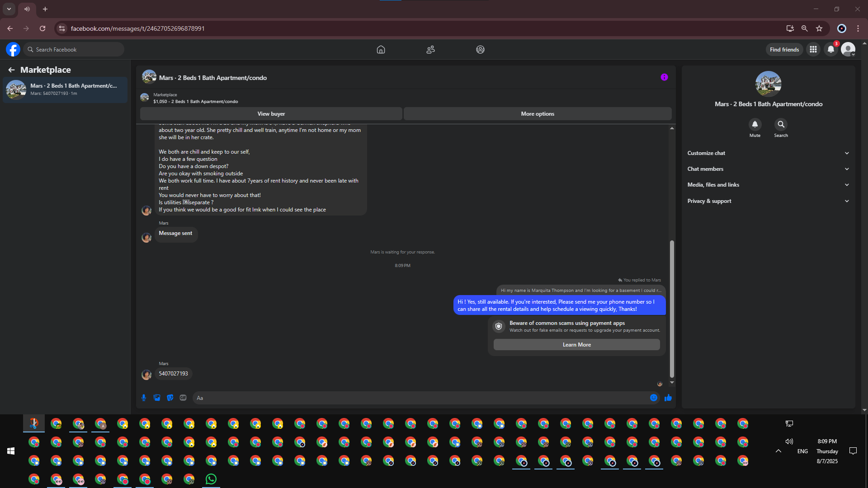Open the Mars conversation in sidebar list
The image size is (868, 488).
click(65, 89)
